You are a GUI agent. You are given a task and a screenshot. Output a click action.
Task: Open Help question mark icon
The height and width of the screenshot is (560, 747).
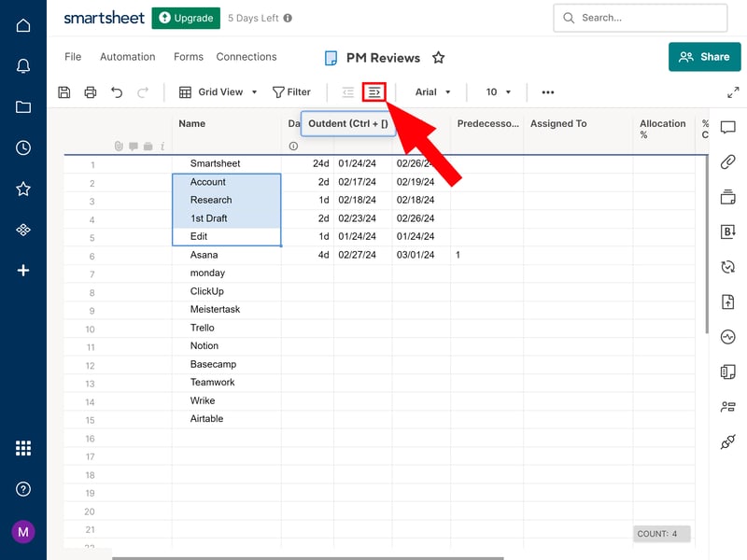pyautogui.click(x=22, y=489)
